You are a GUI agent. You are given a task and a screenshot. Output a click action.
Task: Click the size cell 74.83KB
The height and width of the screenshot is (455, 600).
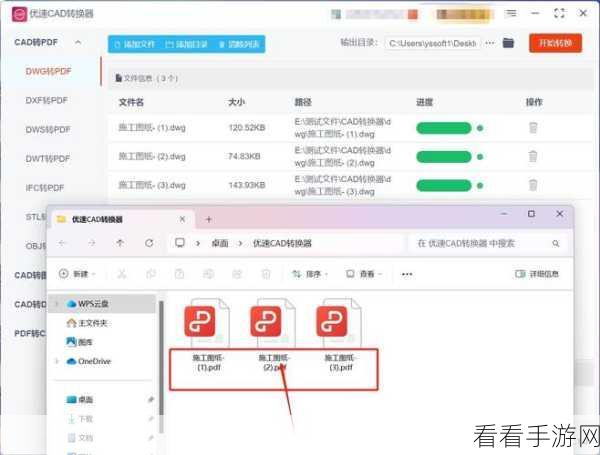(x=244, y=156)
